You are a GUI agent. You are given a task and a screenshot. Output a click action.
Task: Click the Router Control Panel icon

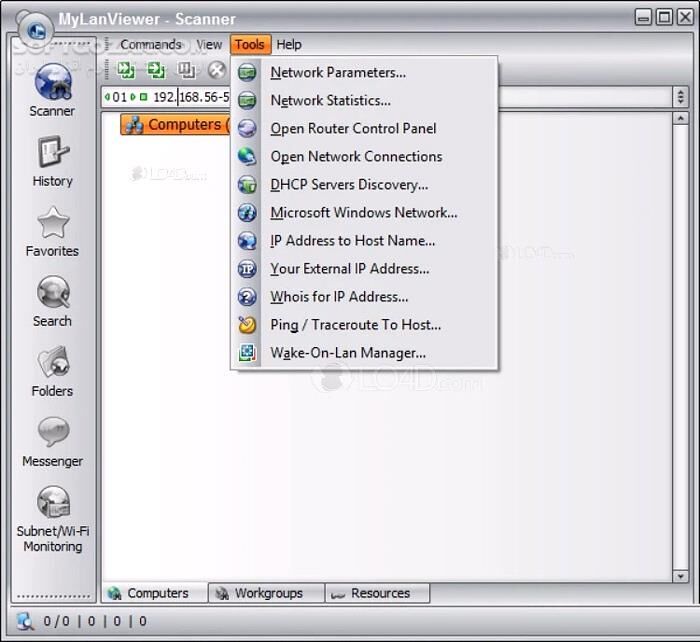click(x=247, y=129)
